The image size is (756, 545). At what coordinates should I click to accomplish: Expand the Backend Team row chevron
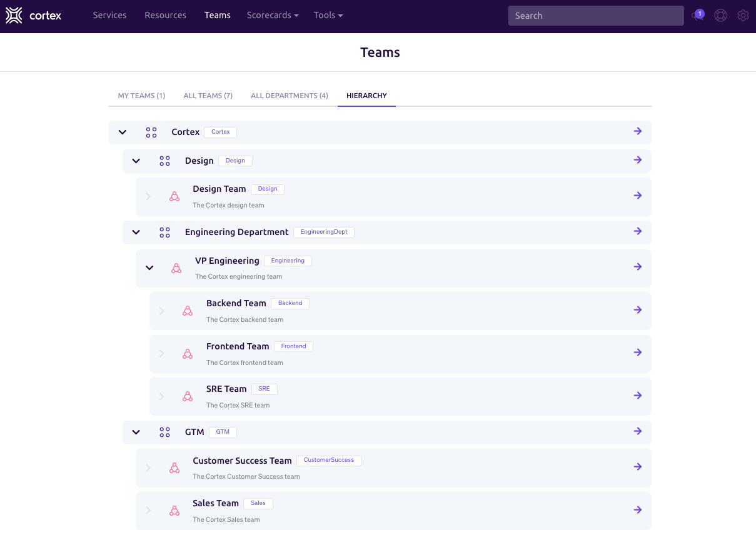coord(161,311)
